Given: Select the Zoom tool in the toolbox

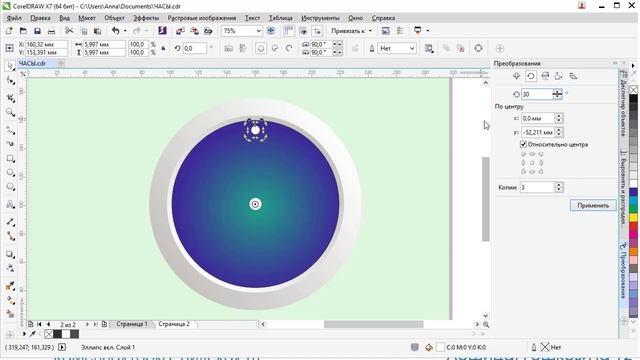Looking at the screenshot, I should tap(10, 112).
